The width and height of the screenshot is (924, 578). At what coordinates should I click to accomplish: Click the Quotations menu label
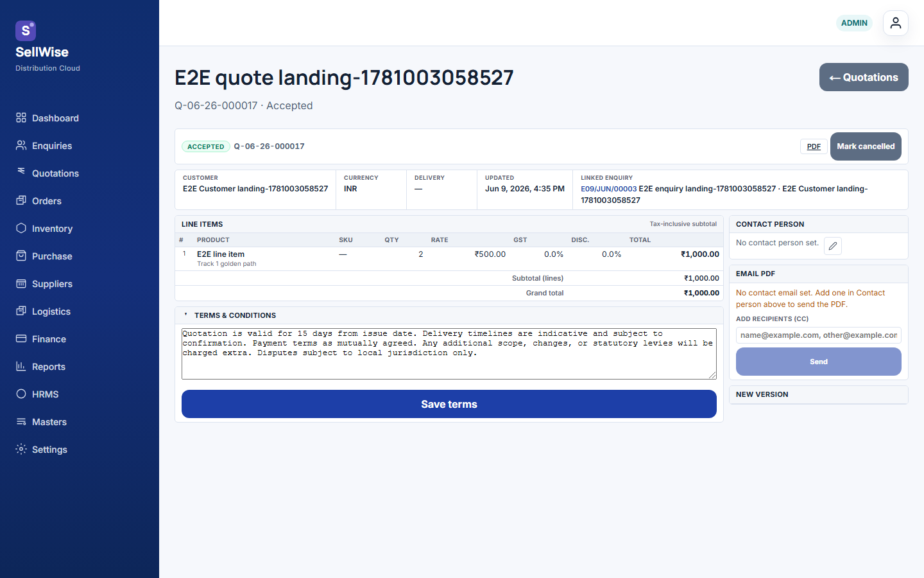point(55,173)
